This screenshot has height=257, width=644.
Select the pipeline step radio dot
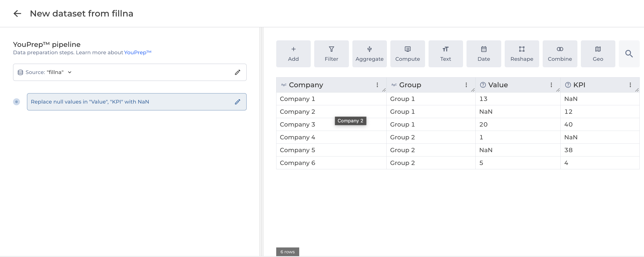pos(16,102)
